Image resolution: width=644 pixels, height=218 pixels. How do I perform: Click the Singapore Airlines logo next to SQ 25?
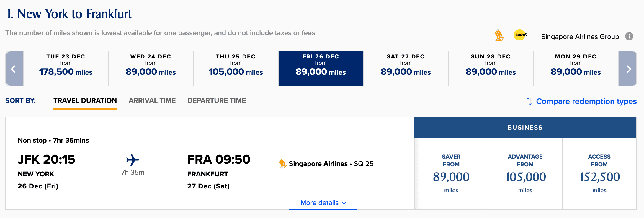[x=282, y=163]
